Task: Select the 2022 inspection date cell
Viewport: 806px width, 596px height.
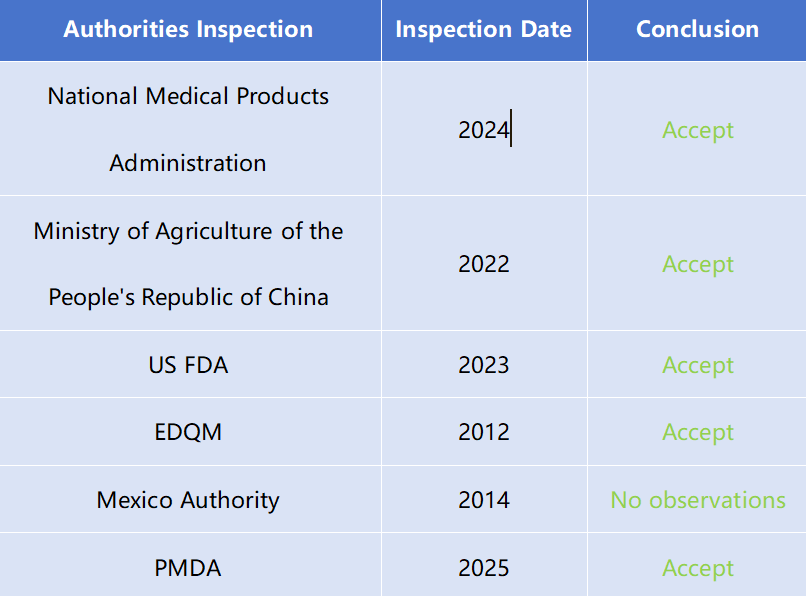Action: pyautogui.click(x=484, y=263)
